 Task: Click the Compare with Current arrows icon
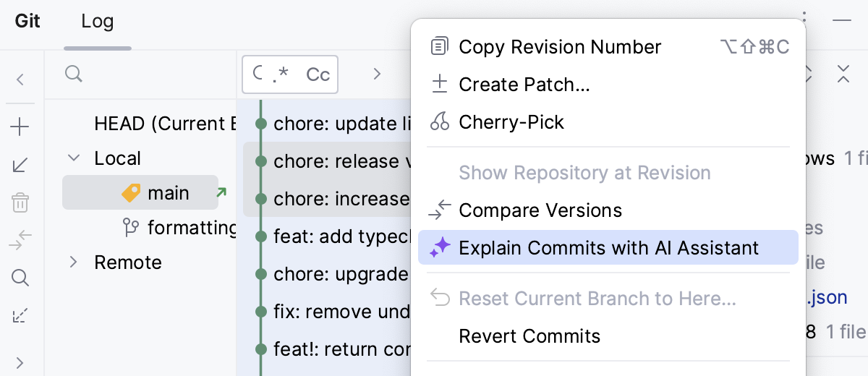coord(20,240)
